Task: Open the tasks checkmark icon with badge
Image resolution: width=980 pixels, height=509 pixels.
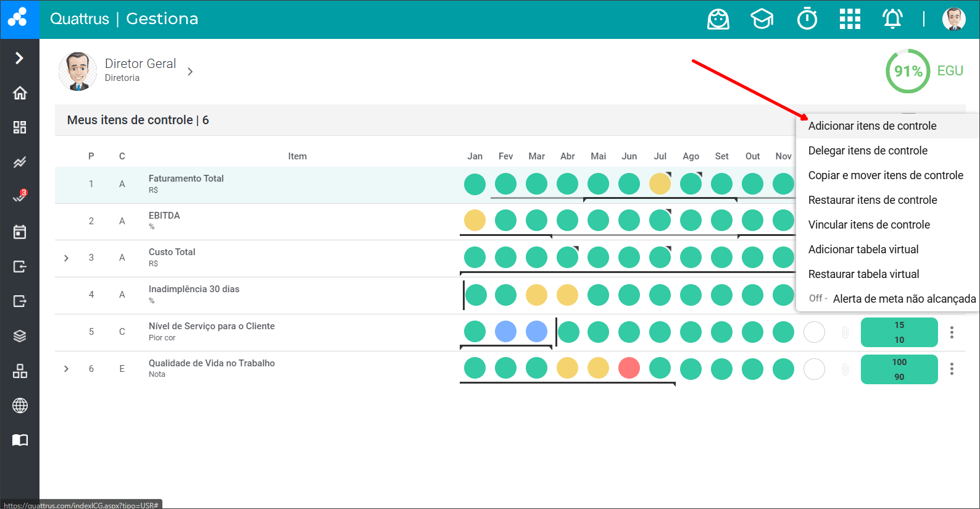Action: click(20, 197)
